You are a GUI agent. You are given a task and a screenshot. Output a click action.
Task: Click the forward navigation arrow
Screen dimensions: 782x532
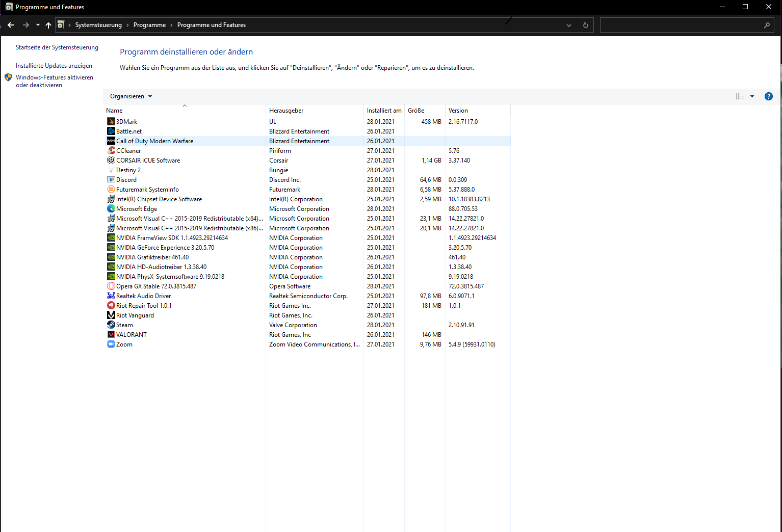[26, 25]
